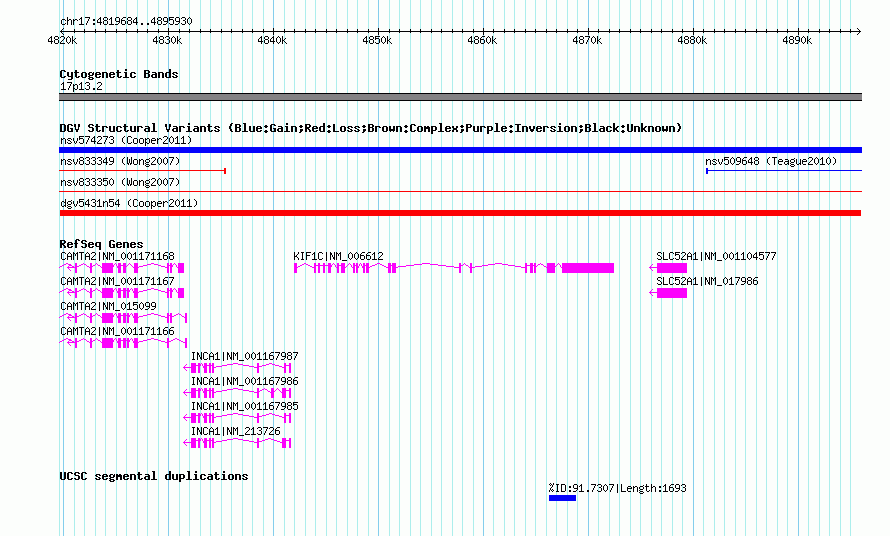Click the 4860k ruler tick label
Viewport: 890px width, 536px height.
click(482, 40)
